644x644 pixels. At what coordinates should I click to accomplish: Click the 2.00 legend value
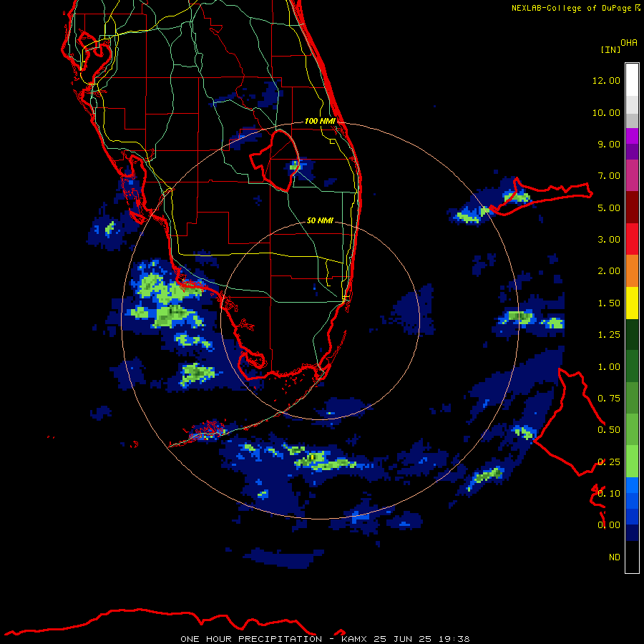[x=609, y=271]
